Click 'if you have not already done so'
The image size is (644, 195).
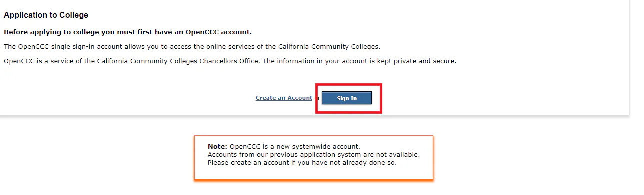tap(344, 163)
